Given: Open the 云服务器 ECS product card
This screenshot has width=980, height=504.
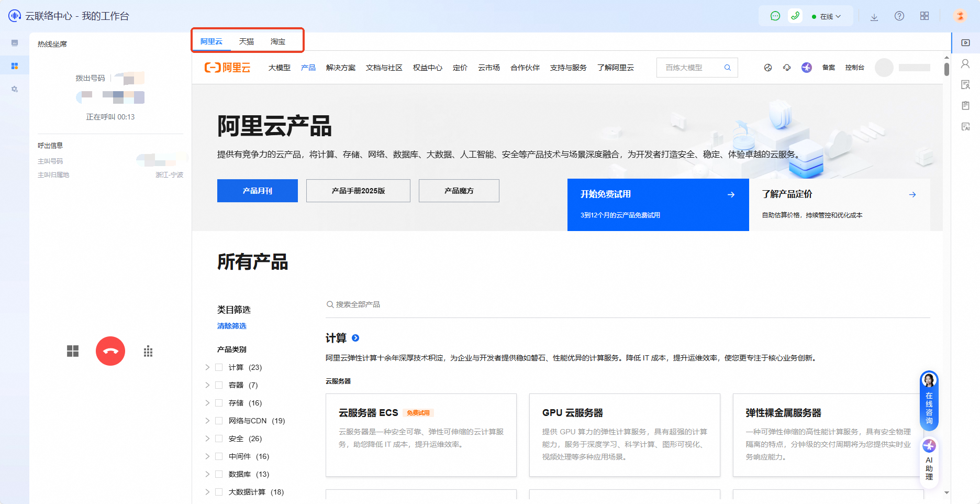Looking at the screenshot, I should point(421,435).
